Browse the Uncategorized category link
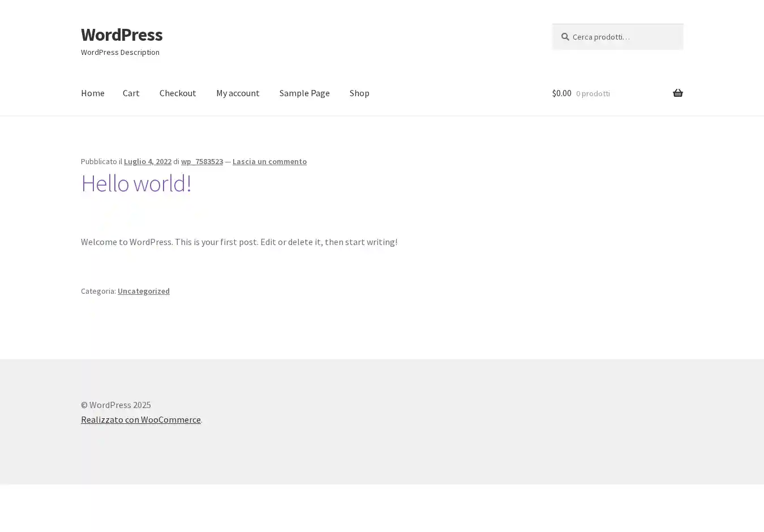764x532 pixels. pos(143,291)
